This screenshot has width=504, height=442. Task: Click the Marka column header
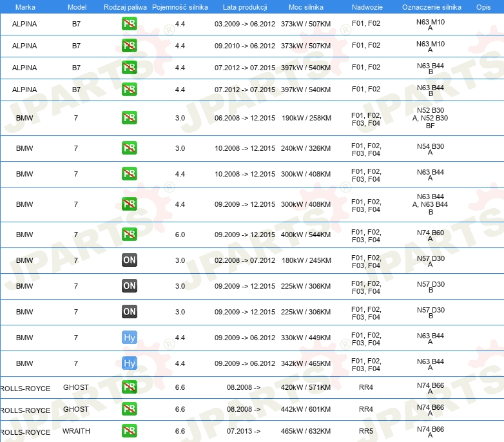[x=24, y=6]
